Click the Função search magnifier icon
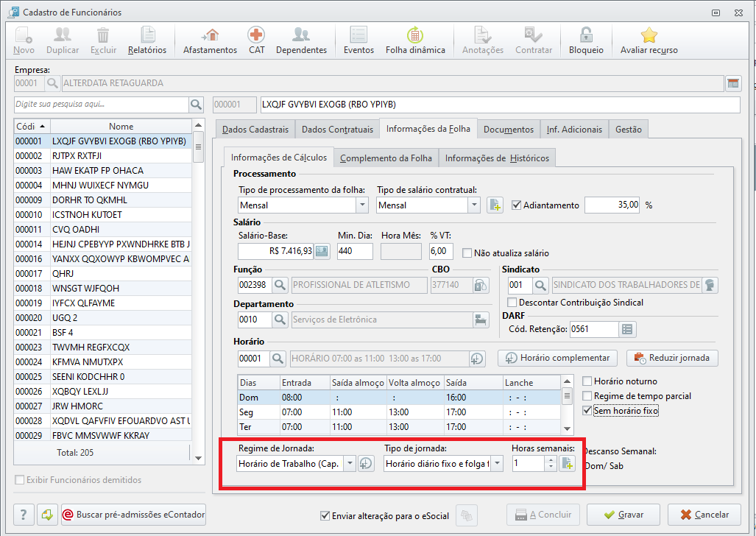 tap(280, 285)
